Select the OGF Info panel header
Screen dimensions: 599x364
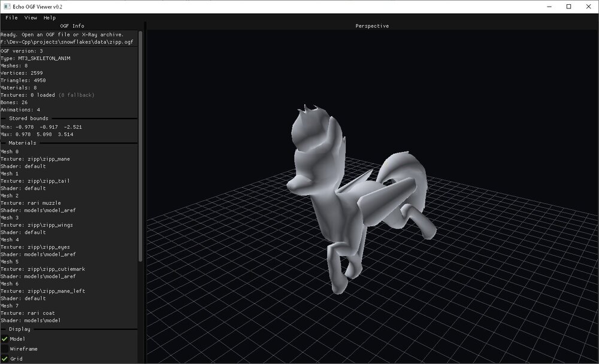[72, 26]
